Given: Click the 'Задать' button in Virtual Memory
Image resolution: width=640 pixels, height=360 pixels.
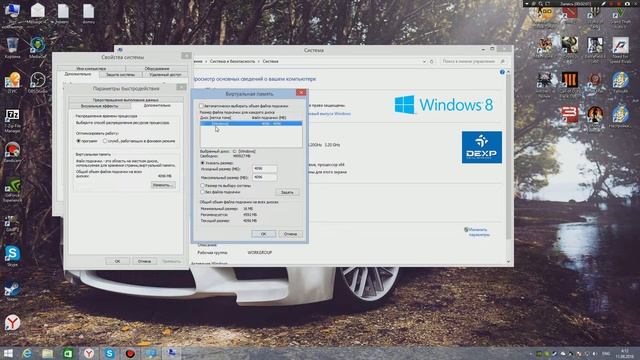Looking at the screenshot, I should tap(287, 192).
